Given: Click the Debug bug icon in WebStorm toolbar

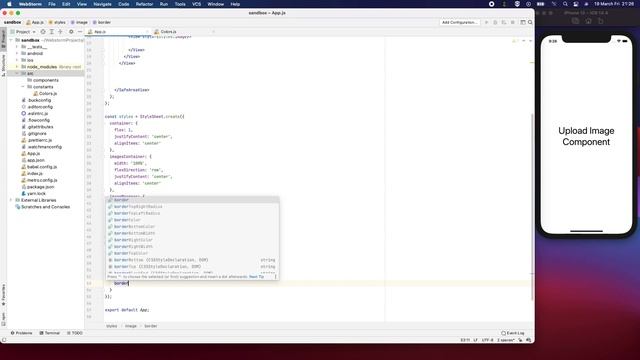Looking at the screenshot, I should (495, 22).
